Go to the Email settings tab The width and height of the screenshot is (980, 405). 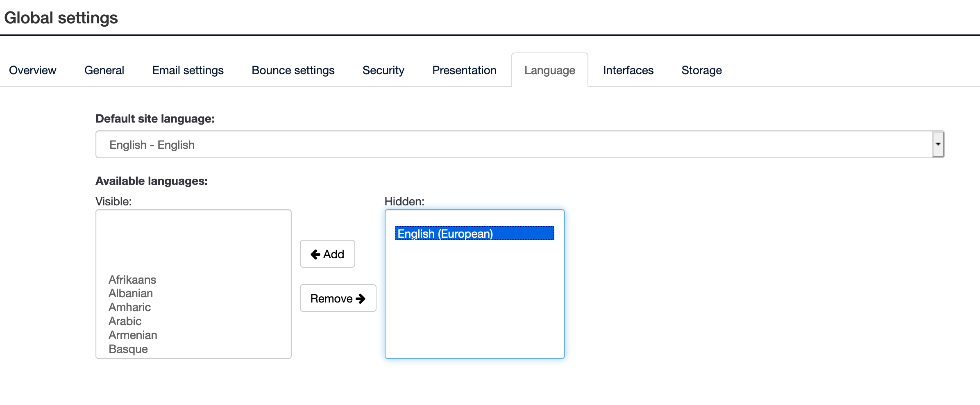tap(188, 71)
